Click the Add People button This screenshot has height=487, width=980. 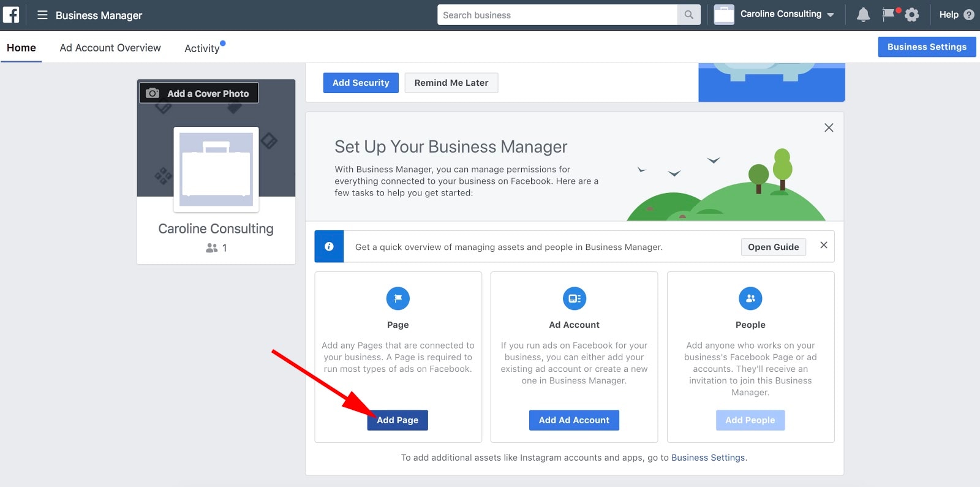pos(750,420)
